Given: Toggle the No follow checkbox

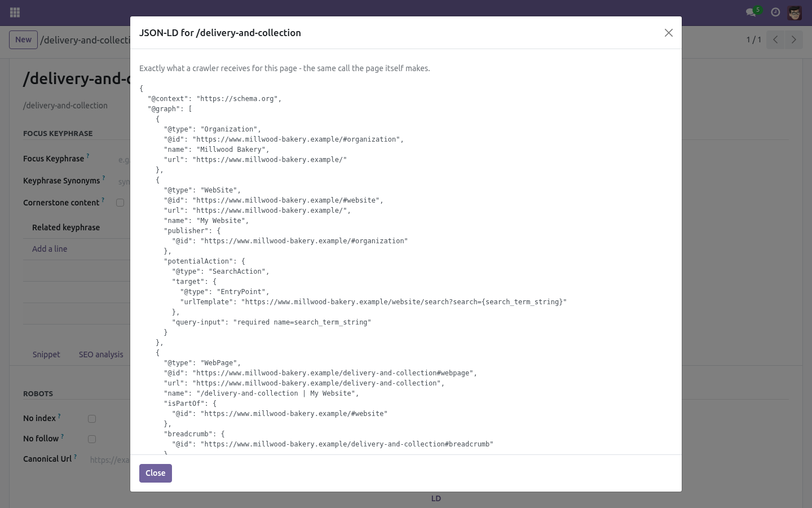Looking at the screenshot, I should [x=92, y=439].
